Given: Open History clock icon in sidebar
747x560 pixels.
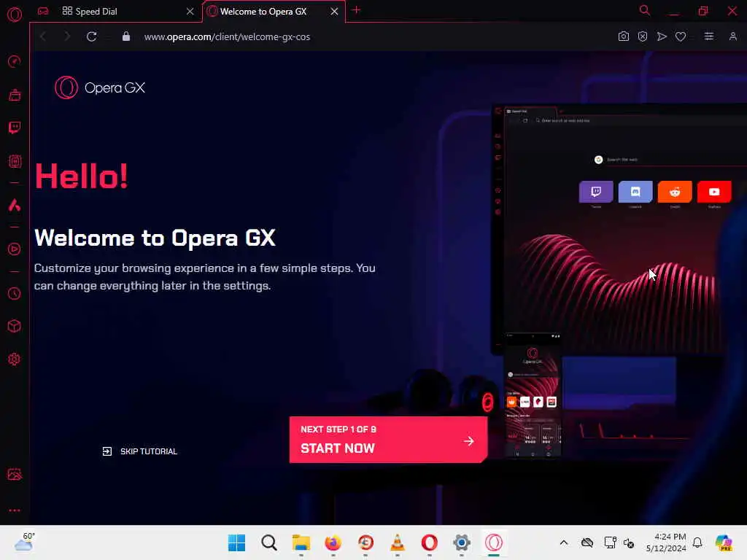Looking at the screenshot, I should [x=15, y=293].
